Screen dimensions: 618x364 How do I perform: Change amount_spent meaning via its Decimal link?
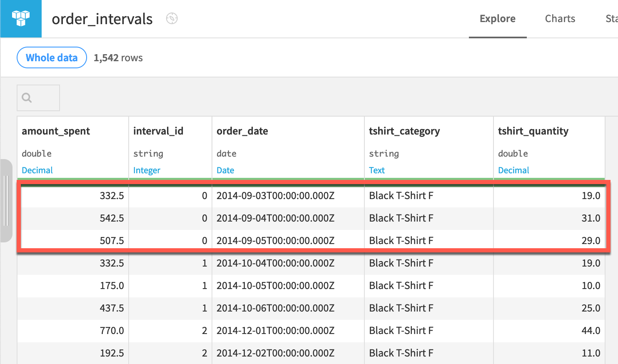[37, 170]
